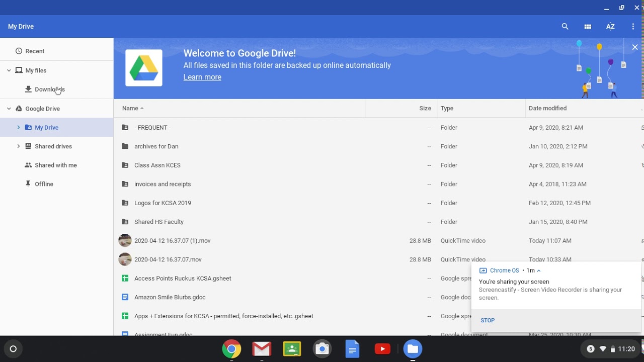Click the Google Drive logo in banner
The height and width of the screenshot is (362, 644).
144,68
